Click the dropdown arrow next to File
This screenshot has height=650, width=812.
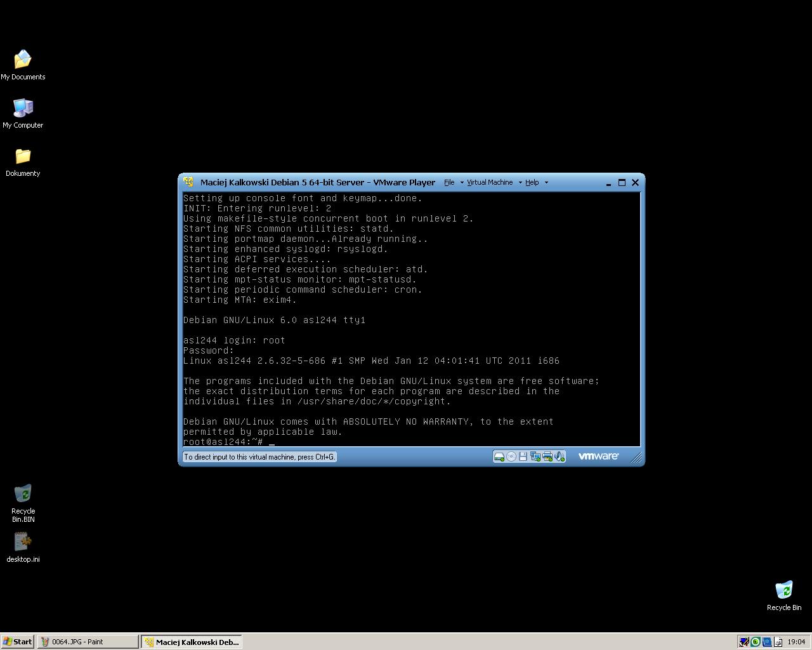462,183
